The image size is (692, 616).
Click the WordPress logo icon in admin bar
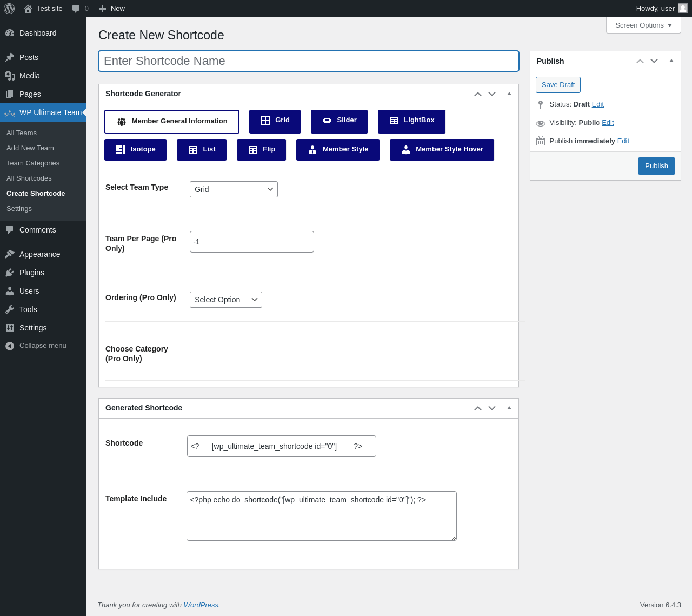point(9,9)
